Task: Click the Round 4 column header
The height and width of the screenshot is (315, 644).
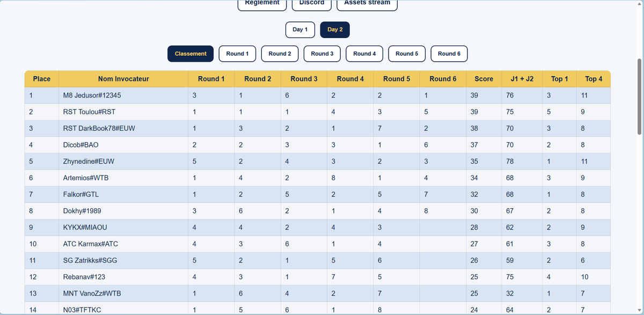Action: coord(350,79)
